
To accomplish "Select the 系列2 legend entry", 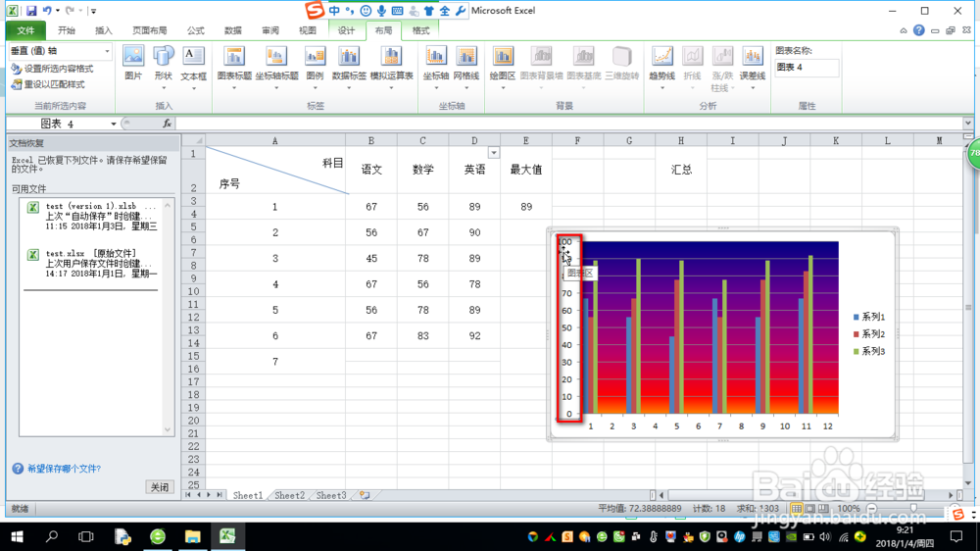I will click(x=869, y=334).
